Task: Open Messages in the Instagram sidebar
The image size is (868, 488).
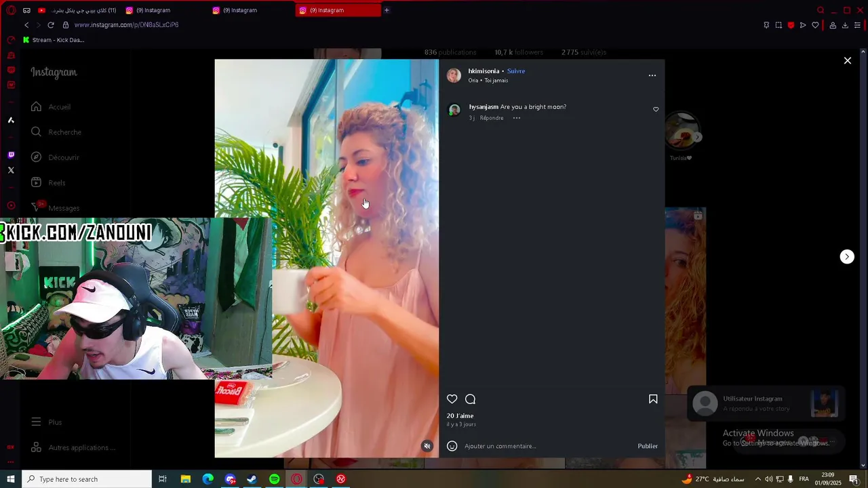Action: (x=55, y=207)
